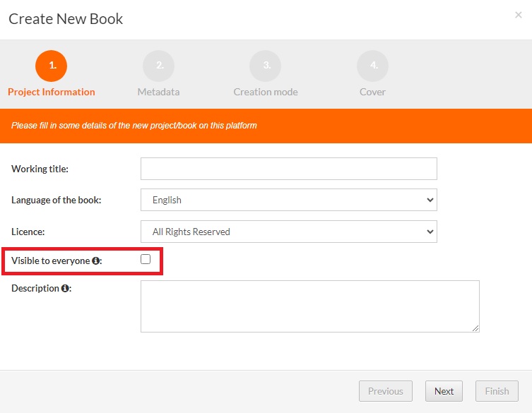
Task: Go to the Creation mode step label
Action: pyautogui.click(x=266, y=92)
